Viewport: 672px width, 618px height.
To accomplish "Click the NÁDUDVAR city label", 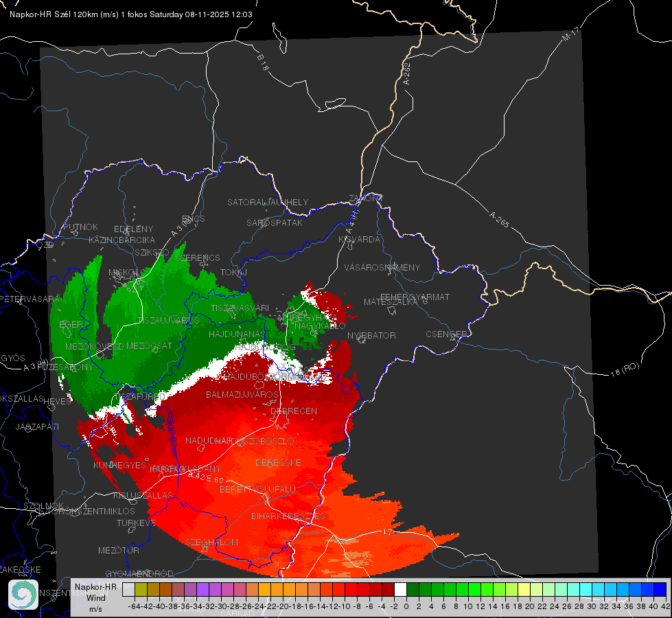I will pyautogui.click(x=209, y=441).
